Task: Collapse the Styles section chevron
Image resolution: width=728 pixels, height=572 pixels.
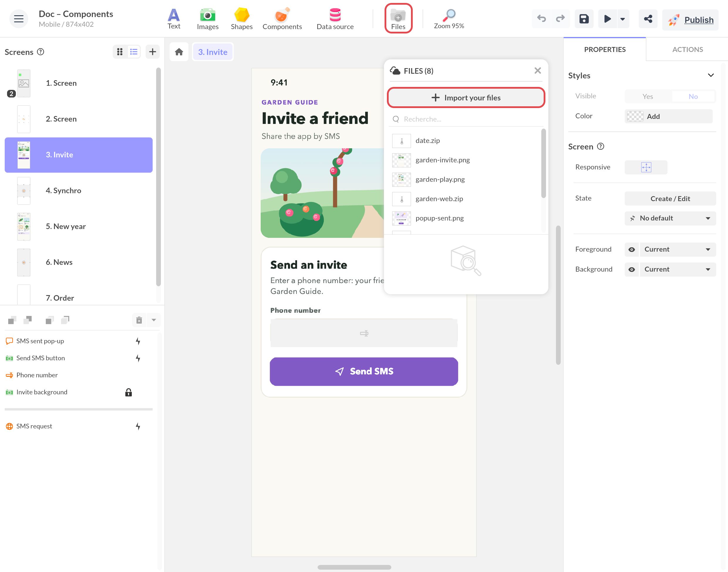Action: click(711, 75)
